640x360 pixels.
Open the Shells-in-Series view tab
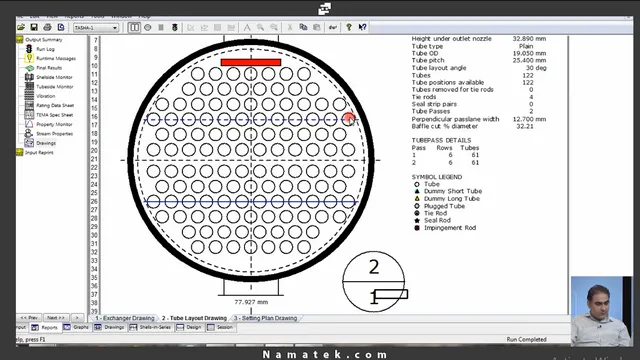150,327
